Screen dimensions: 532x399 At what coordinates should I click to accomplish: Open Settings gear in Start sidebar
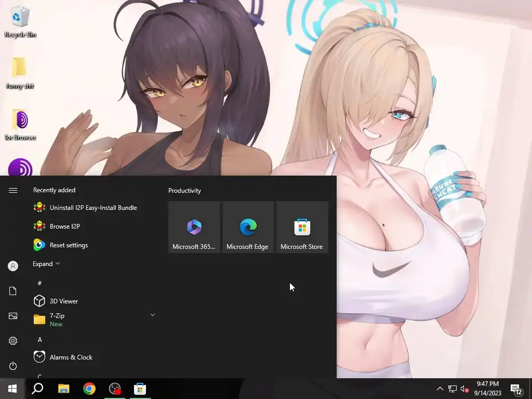[x=13, y=341]
